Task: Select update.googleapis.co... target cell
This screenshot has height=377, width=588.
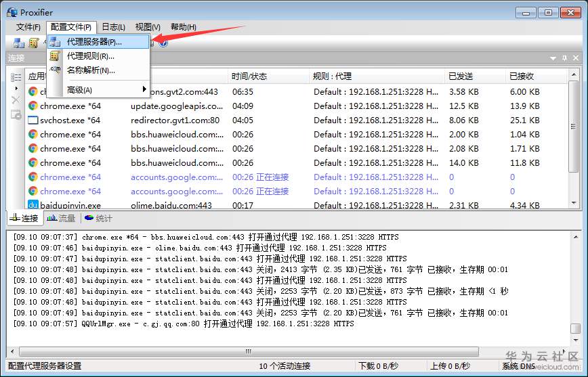Action: point(177,106)
